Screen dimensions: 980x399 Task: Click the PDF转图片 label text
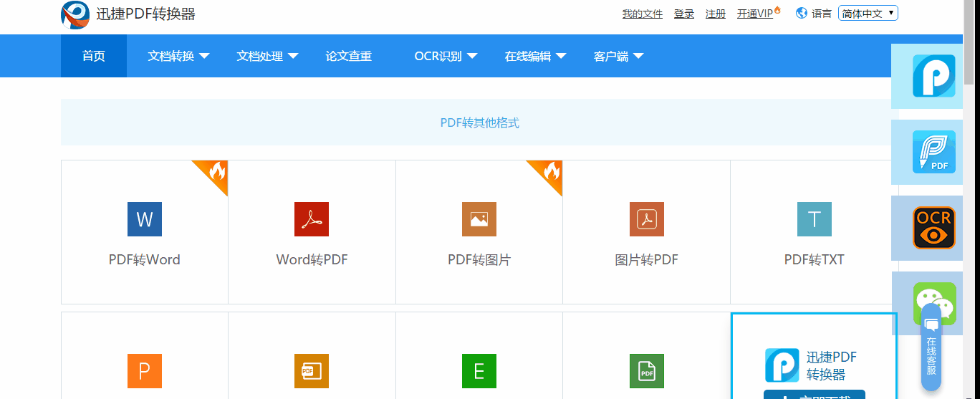pyautogui.click(x=479, y=260)
